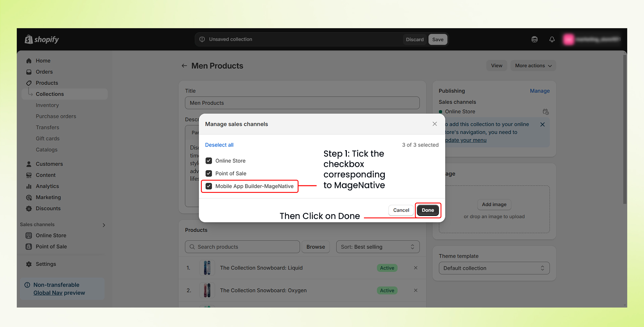Screen dimensions: 644x327
Task: Dismiss the online store navigation banner
Action: 542,124
